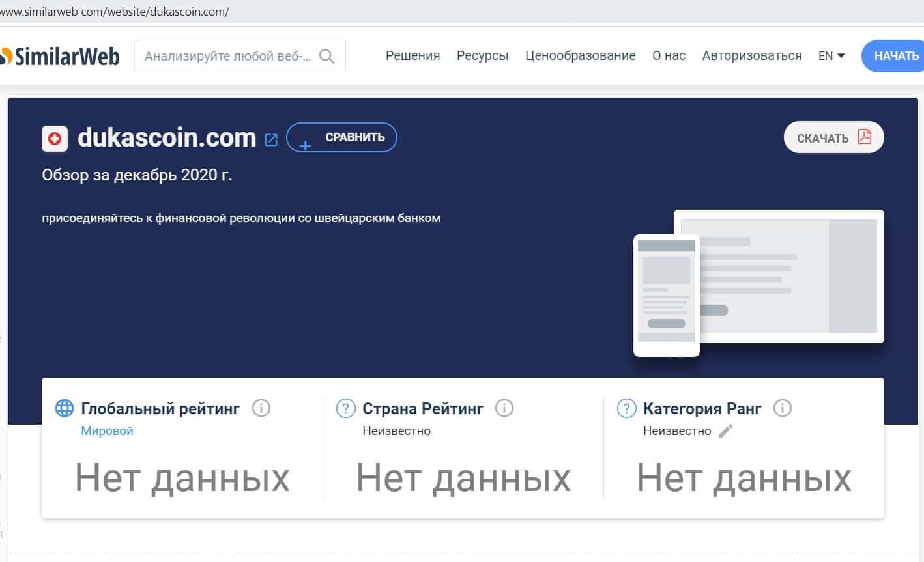This screenshot has height=562, width=924.
Task: Click the Мировой link
Action: point(107,430)
